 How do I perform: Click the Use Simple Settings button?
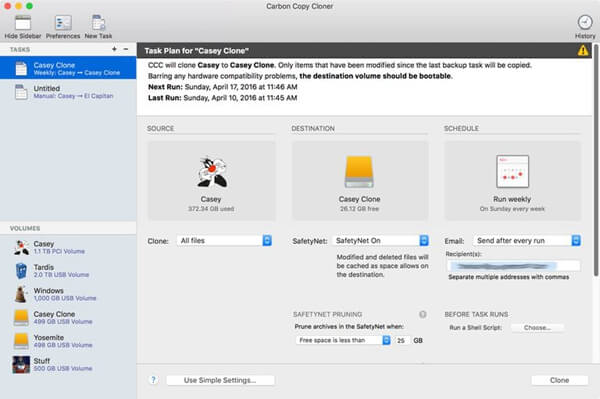pos(220,380)
